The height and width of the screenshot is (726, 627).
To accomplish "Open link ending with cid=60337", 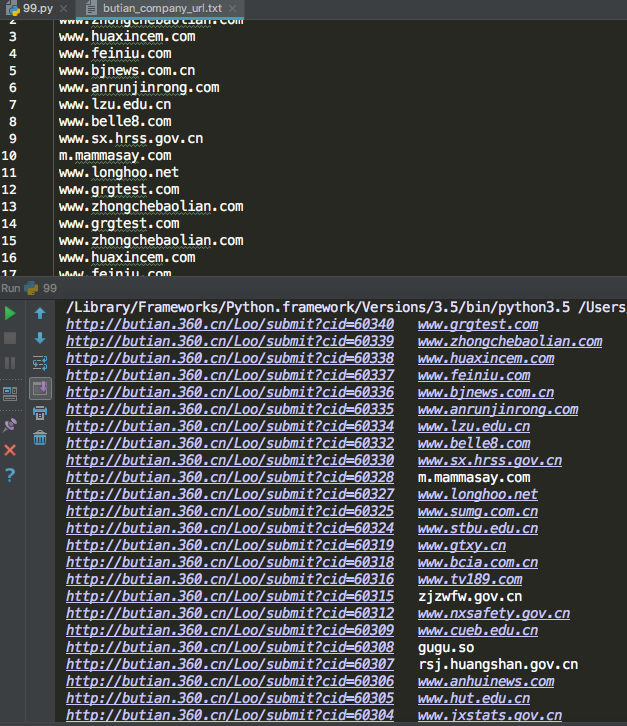I will pyautogui.click(x=230, y=375).
